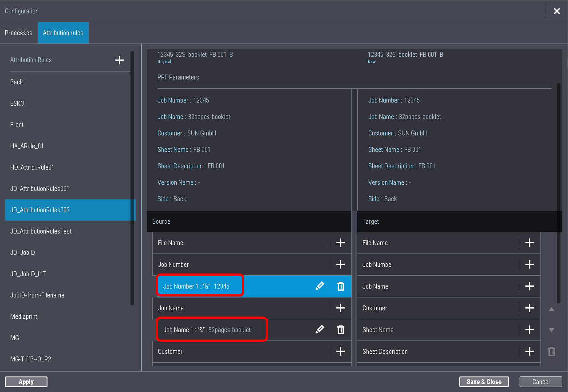Screen dimensions: 568x392
Task: Click Original file name 12345_32S_booklet_FB 001_B
Action: pos(195,55)
